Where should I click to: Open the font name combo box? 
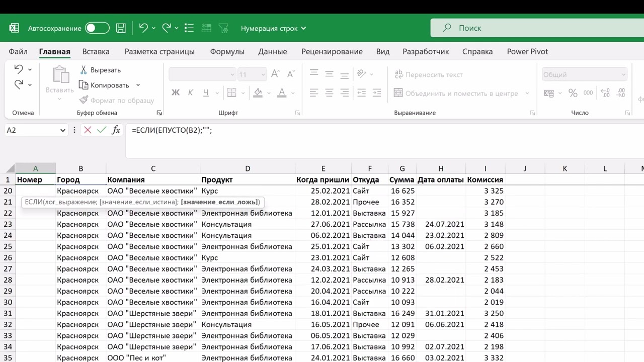point(202,74)
